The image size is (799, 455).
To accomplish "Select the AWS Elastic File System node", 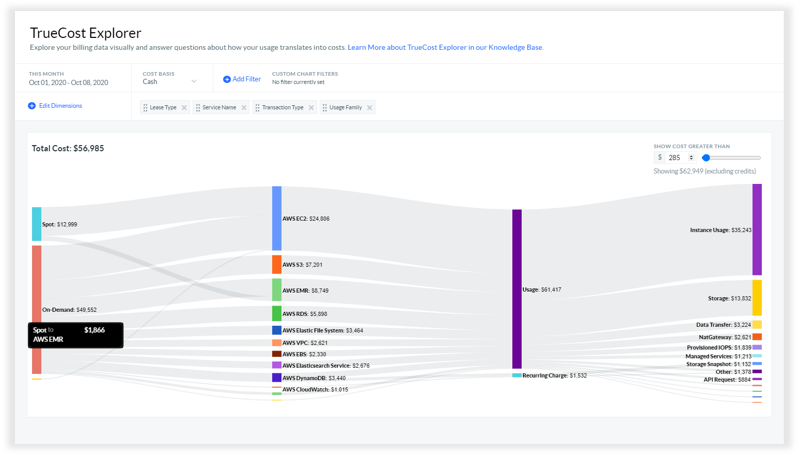I will click(x=277, y=330).
